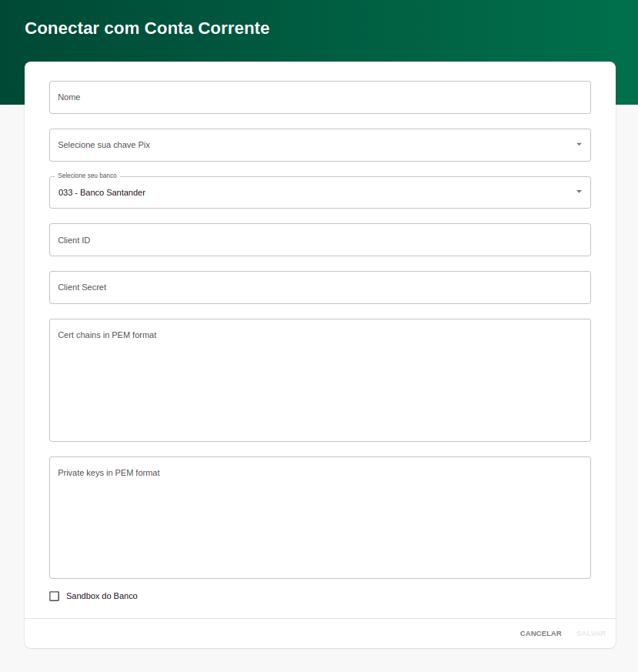638x672 pixels.
Task: Click the 'Conectar com Conta Corrente' heading
Action: (147, 28)
